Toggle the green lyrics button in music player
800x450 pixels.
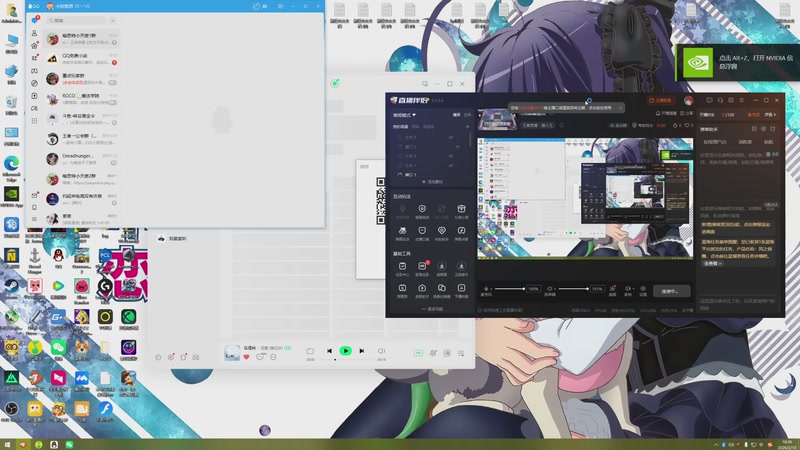(x=418, y=353)
